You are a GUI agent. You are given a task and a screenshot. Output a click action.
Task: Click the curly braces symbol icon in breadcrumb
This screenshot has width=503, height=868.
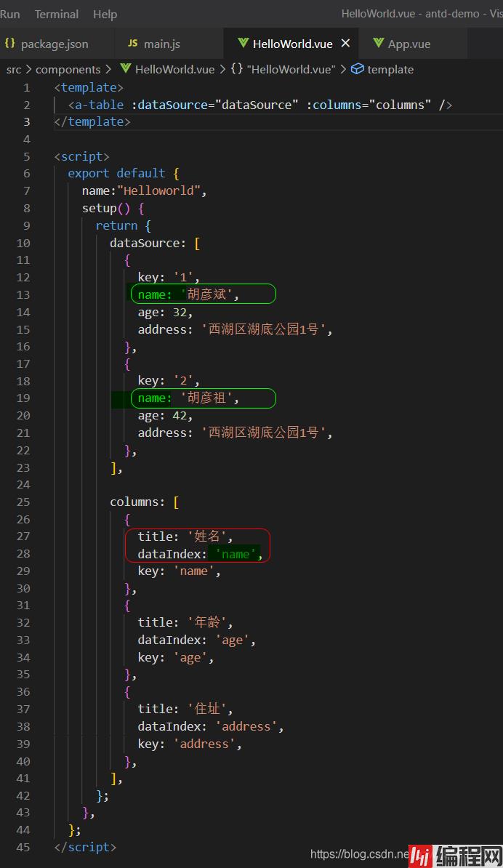[x=237, y=69]
